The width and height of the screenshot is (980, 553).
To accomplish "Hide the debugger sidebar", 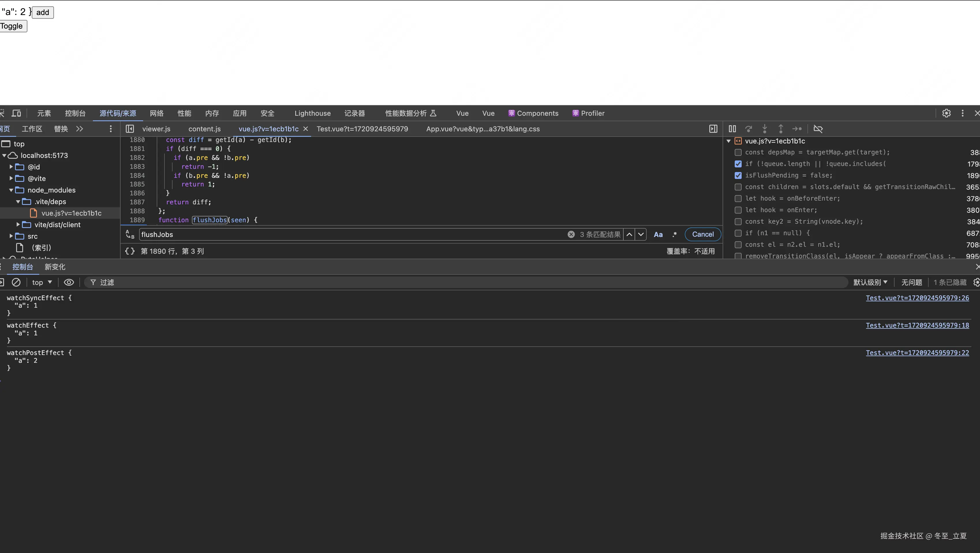I will click(x=713, y=129).
